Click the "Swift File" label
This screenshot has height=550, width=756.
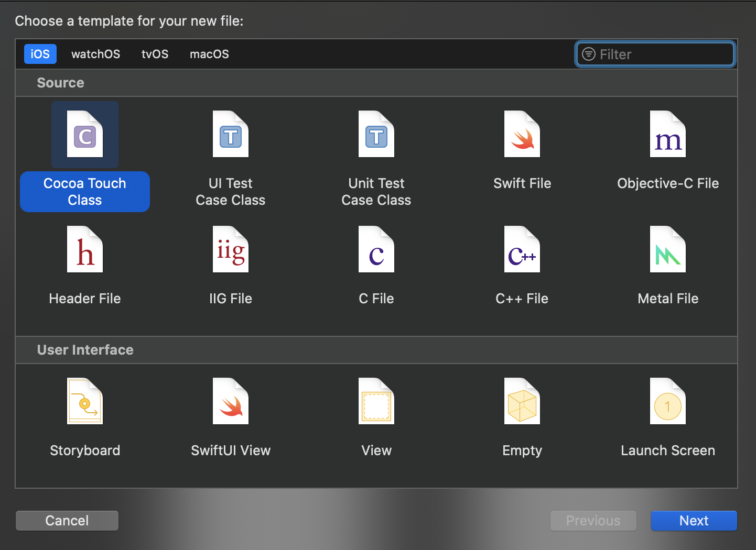522,183
